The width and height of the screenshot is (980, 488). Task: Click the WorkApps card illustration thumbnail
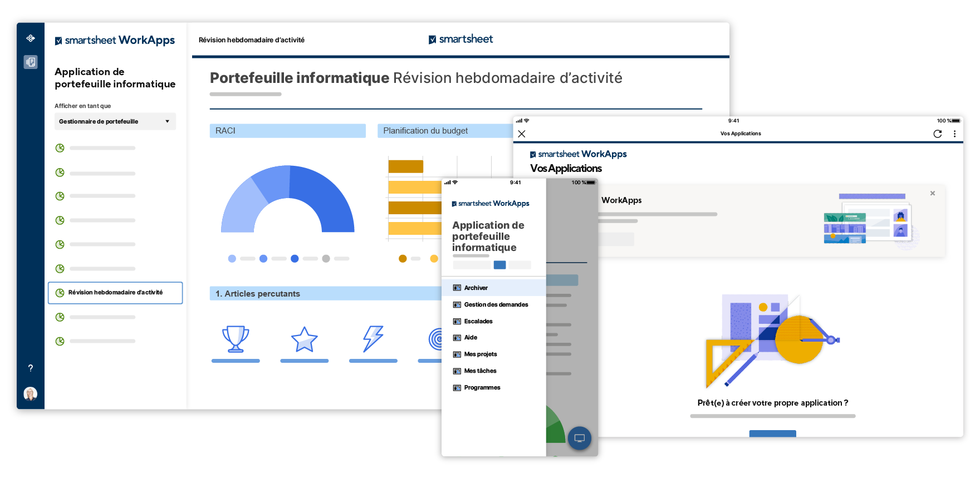click(871, 220)
